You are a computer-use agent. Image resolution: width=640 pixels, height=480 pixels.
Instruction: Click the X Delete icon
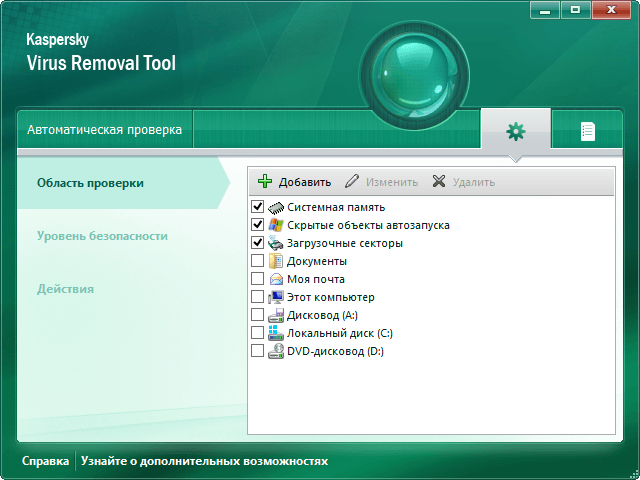coord(439,181)
